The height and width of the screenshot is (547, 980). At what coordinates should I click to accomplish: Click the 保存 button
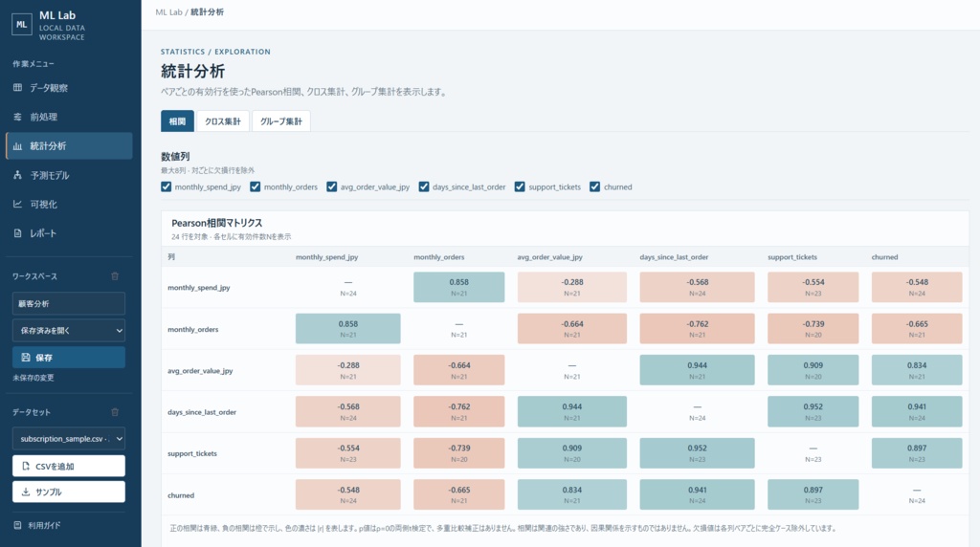[x=69, y=357]
